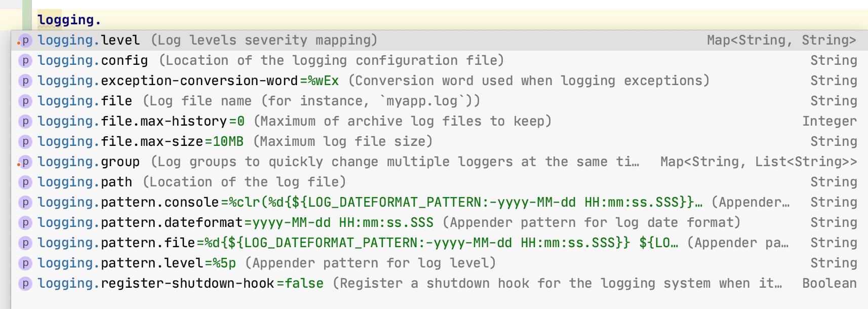This screenshot has width=868, height=309.
Task: Click property icon beside logging.pattern.level
Action: [25, 263]
